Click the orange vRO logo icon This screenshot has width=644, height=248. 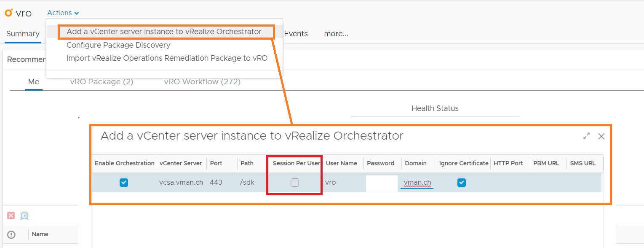pyautogui.click(x=8, y=13)
